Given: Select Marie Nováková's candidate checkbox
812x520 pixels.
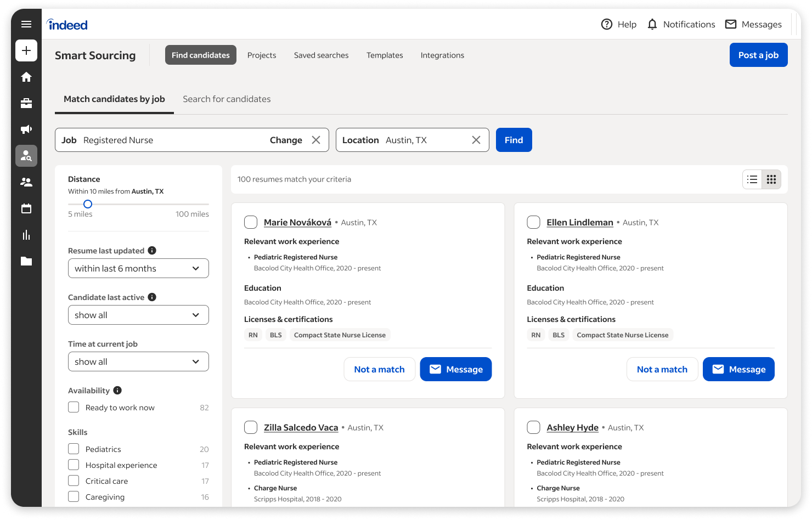Looking at the screenshot, I should point(251,222).
